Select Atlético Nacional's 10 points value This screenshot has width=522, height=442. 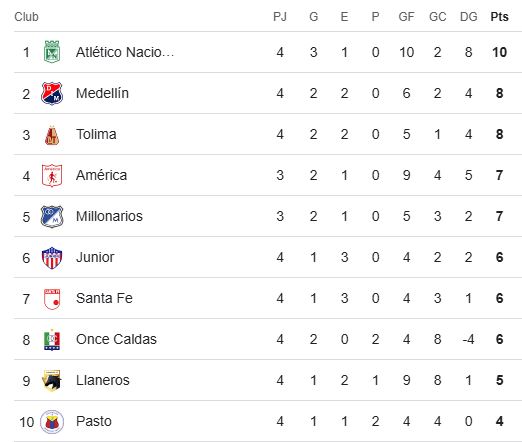499,52
